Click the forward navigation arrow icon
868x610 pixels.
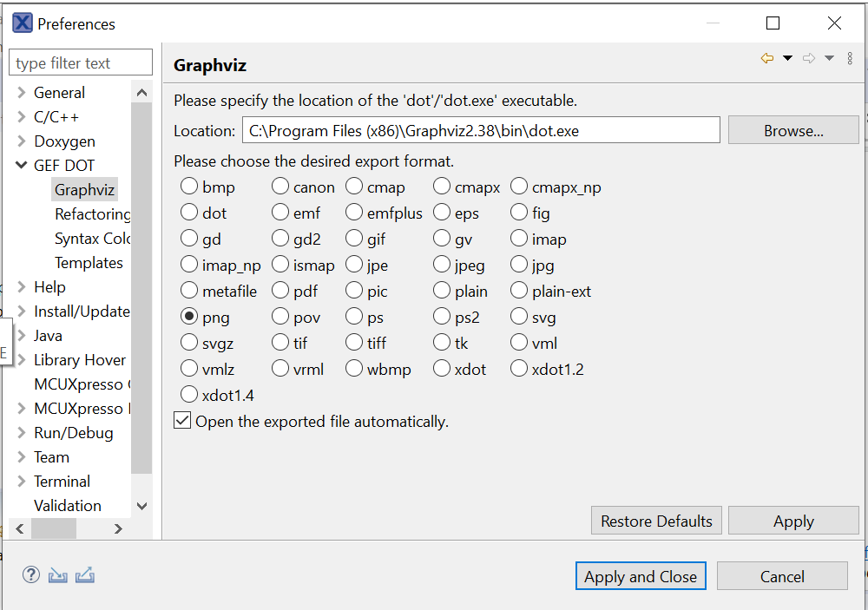[x=809, y=58]
